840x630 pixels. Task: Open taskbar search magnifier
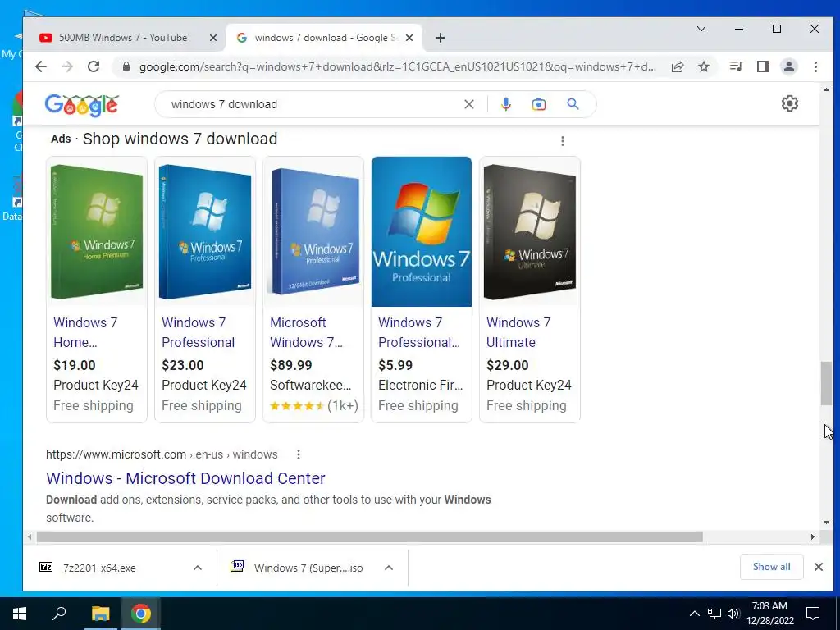click(x=59, y=614)
